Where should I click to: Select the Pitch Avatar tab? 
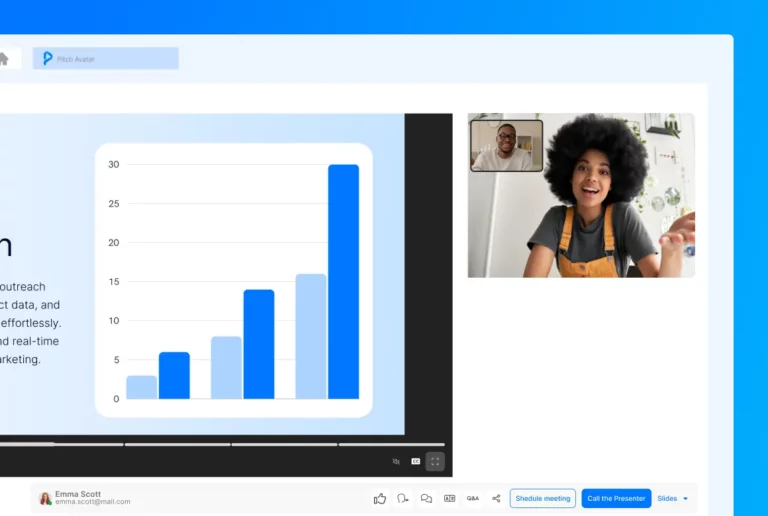pos(105,59)
